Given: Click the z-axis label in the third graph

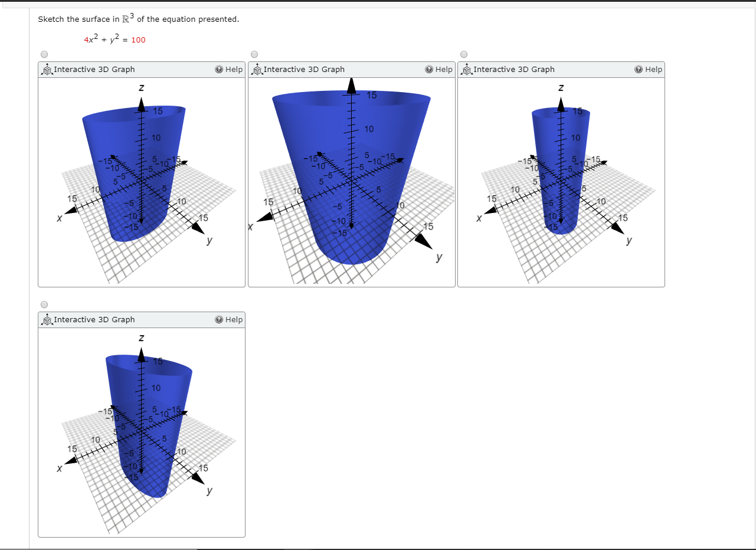Looking at the screenshot, I should (x=560, y=87).
